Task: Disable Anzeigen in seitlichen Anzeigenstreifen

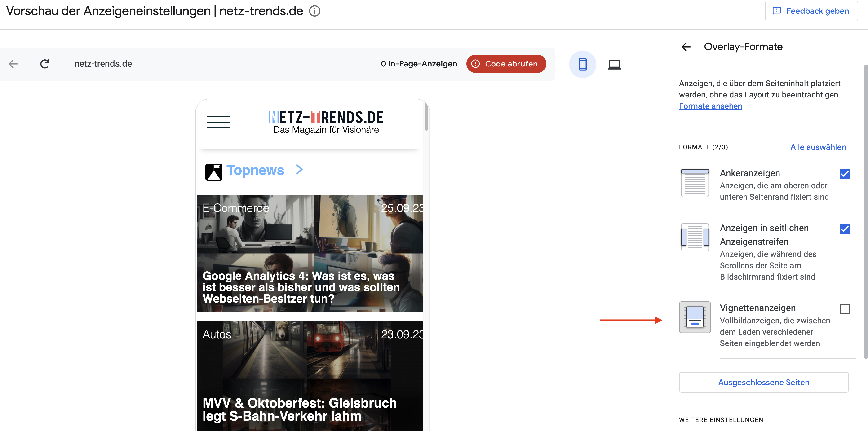Action: [845, 229]
